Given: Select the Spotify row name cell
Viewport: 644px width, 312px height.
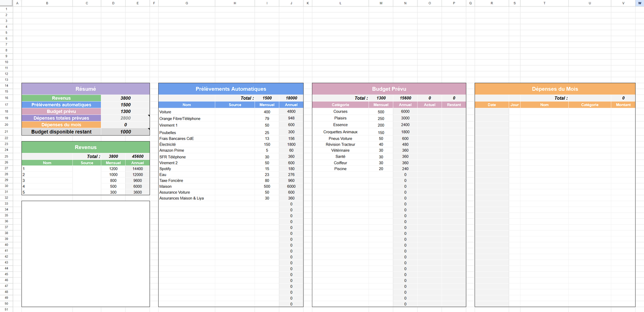Looking at the screenshot, I should 186,169.
